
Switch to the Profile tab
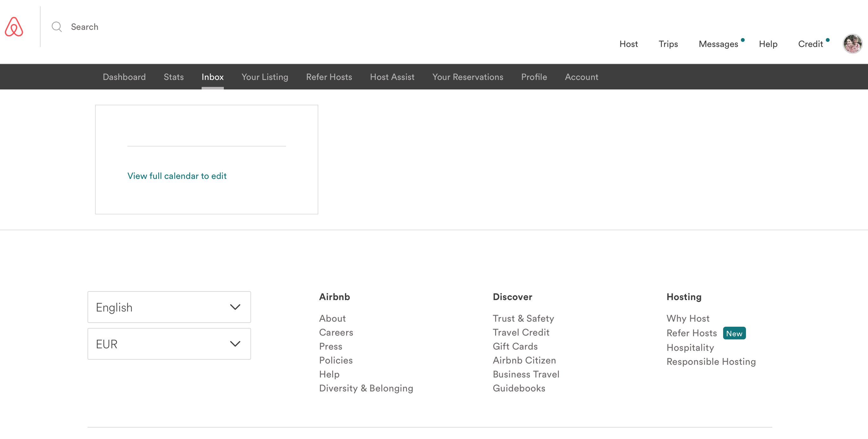point(534,77)
